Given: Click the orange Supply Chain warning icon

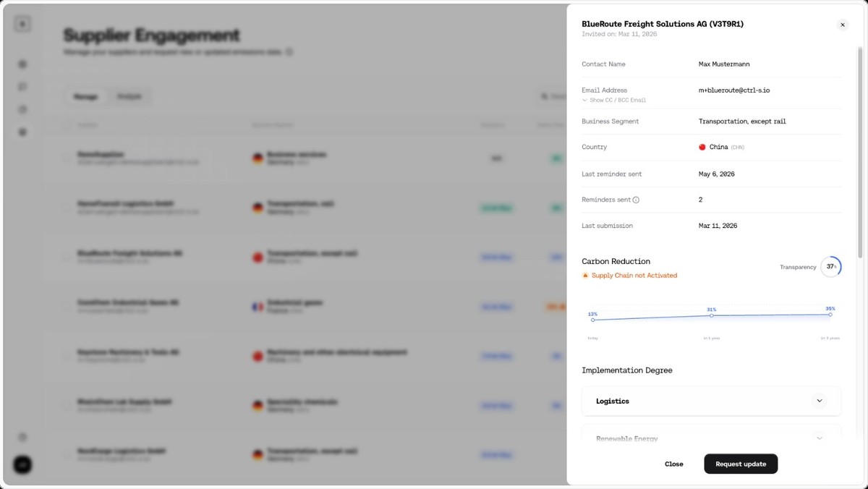Looking at the screenshot, I should pos(585,276).
